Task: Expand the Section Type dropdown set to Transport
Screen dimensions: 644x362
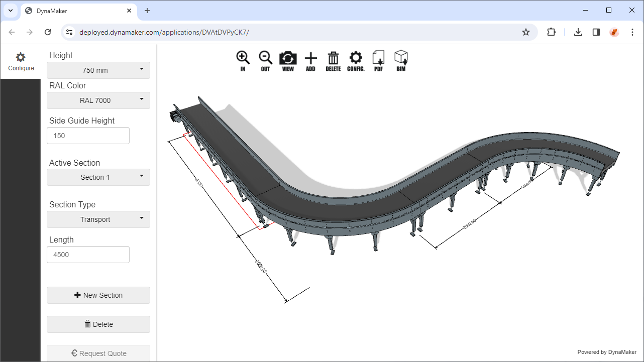Action: (98, 219)
